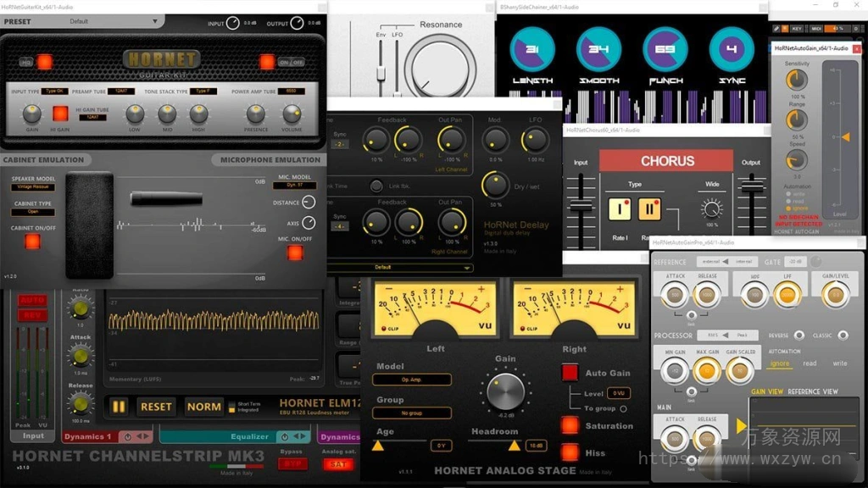Click the power icon on the Equalizer section
The image size is (868, 488).
click(x=285, y=437)
